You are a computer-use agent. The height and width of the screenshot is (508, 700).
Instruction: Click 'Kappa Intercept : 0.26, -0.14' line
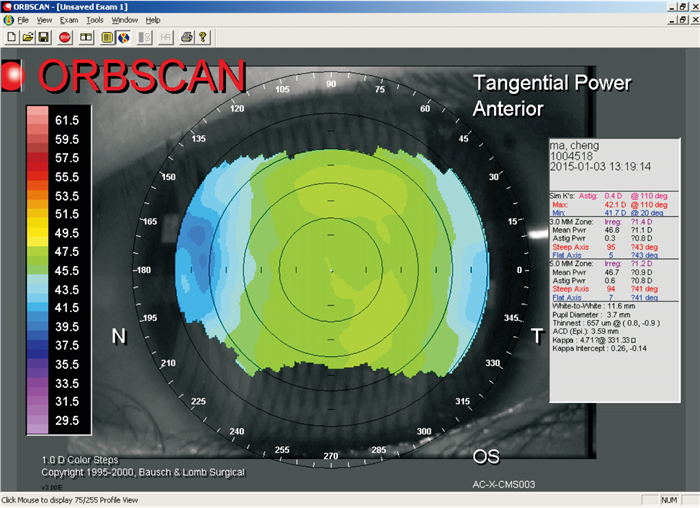click(x=599, y=348)
